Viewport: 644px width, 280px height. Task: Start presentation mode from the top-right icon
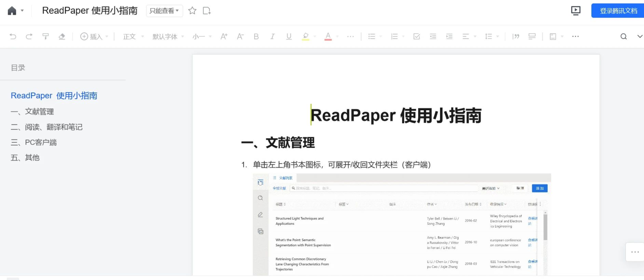tap(576, 11)
